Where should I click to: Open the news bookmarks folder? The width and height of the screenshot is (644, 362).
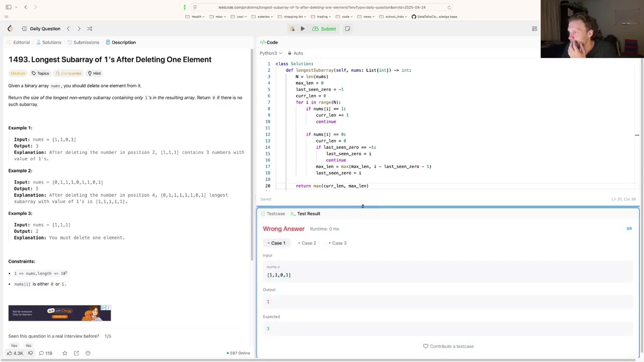[367, 17]
